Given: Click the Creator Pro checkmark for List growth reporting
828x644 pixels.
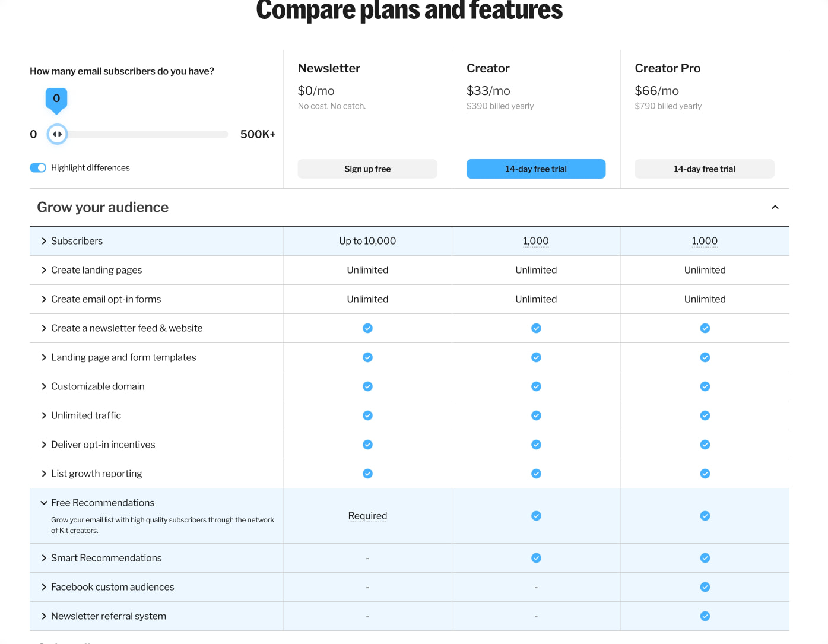Looking at the screenshot, I should pyautogui.click(x=705, y=474).
